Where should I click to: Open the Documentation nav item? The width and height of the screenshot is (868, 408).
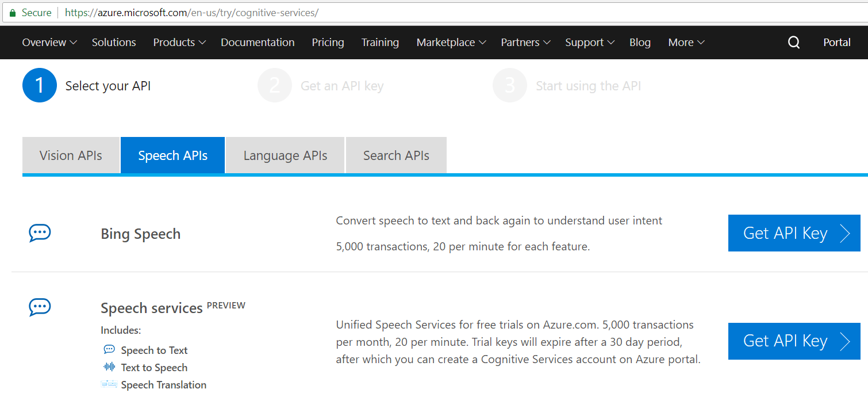[258, 43]
